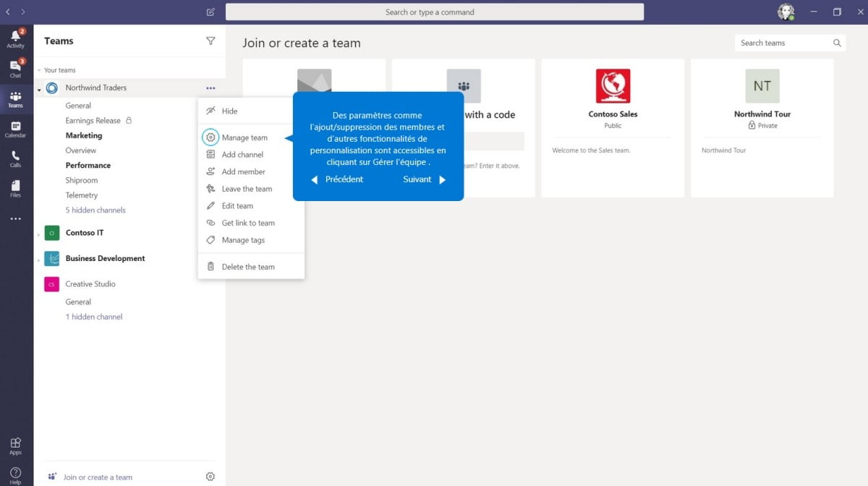
Task: Open the Overview channel
Action: (81, 150)
